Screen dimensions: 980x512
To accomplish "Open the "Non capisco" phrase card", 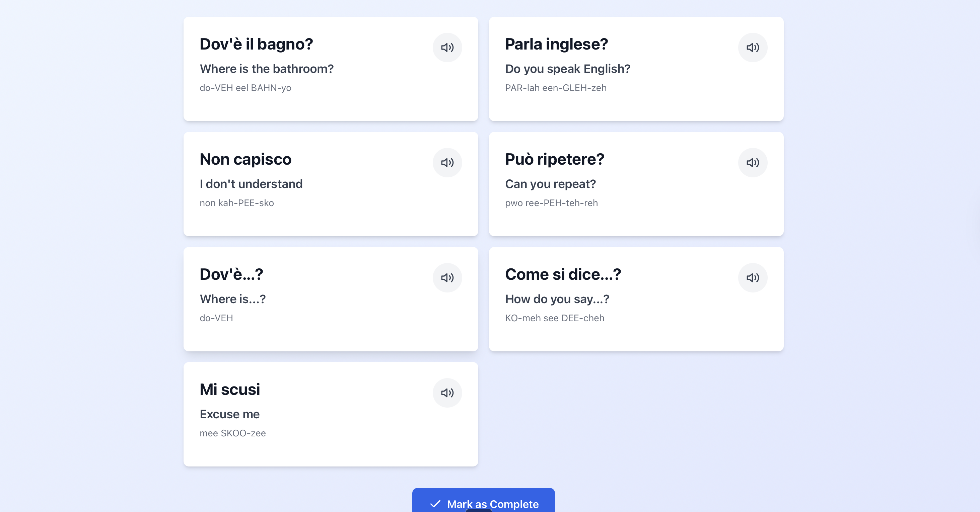I will pyautogui.click(x=331, y=184).
